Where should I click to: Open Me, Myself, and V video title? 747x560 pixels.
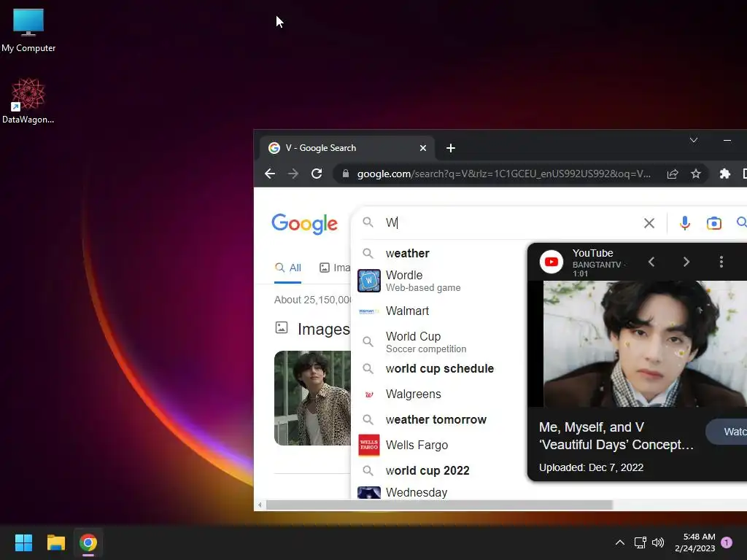(616, 436)
